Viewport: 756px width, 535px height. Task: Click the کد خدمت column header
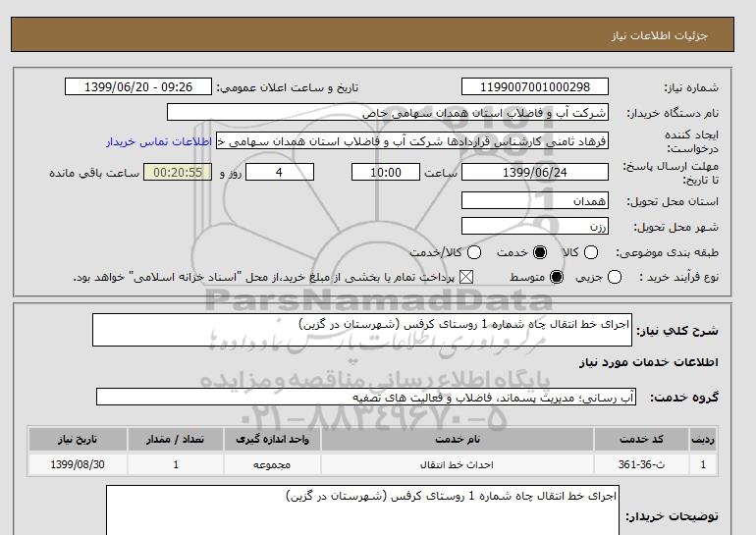point(641,440)
